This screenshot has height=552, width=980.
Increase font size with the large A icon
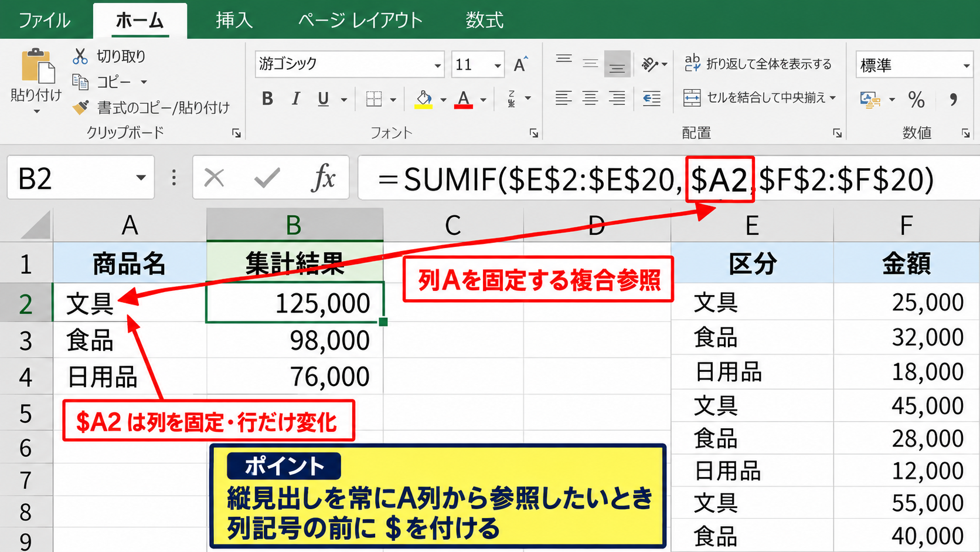520,64
